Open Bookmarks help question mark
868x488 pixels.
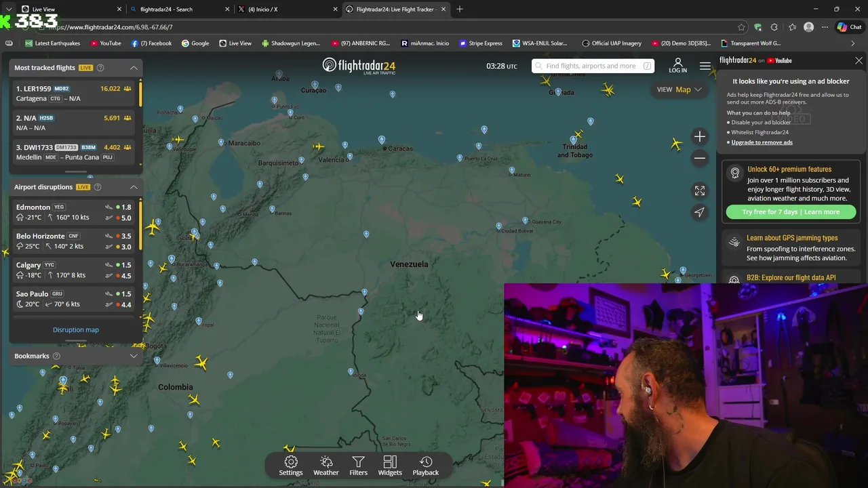pyautogui.click(x=56, y=356)
